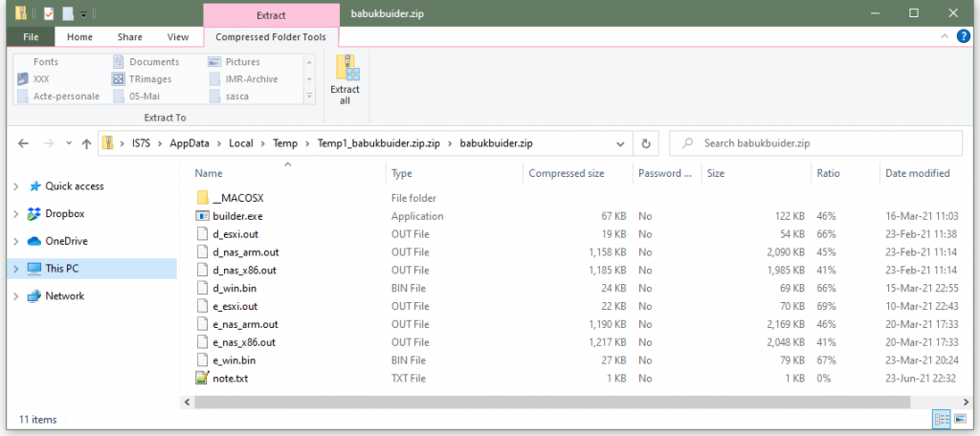Expand the Quick access tree node
This screenshot has height=436, width=980.
(15, 186)
